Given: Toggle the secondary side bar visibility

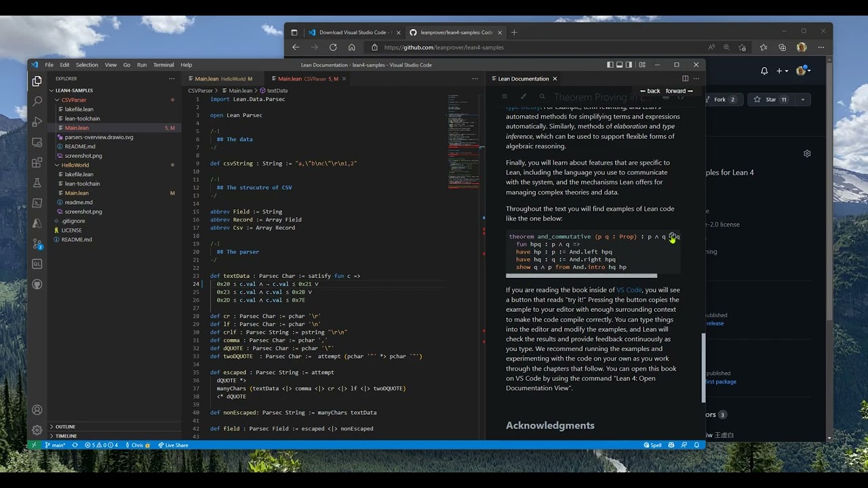Looking at the screenshot, I should pyautogui.click(x=629, y=65).
